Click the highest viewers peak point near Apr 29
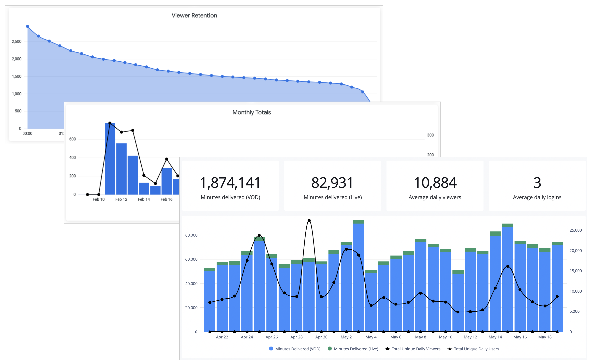The height and width of the screenshot is (364, 594). 309,220
